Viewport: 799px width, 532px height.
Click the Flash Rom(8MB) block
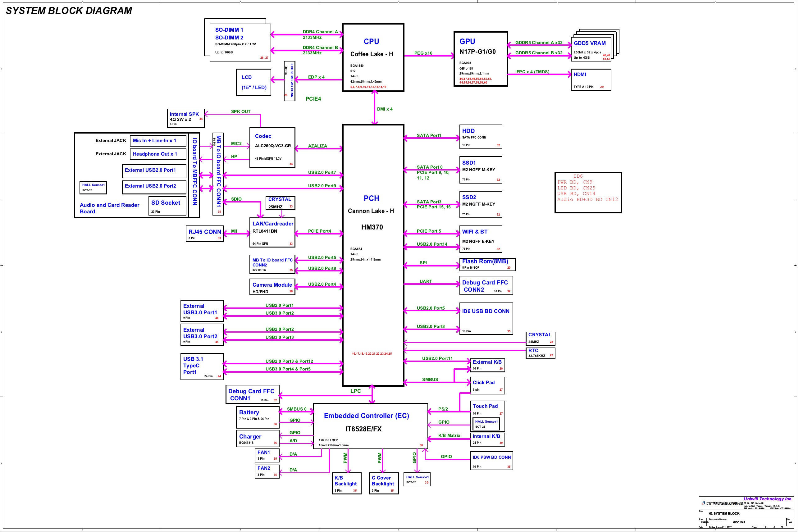tap(487, 264)
